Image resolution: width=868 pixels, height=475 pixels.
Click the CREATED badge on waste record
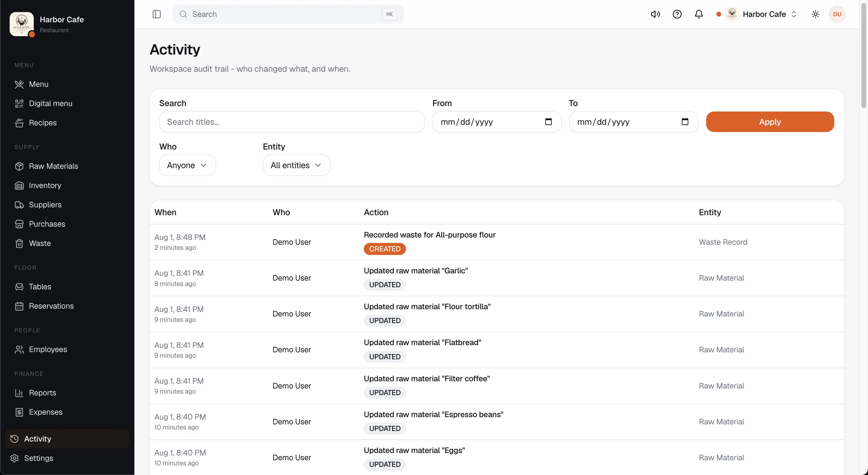coord(385,249)
